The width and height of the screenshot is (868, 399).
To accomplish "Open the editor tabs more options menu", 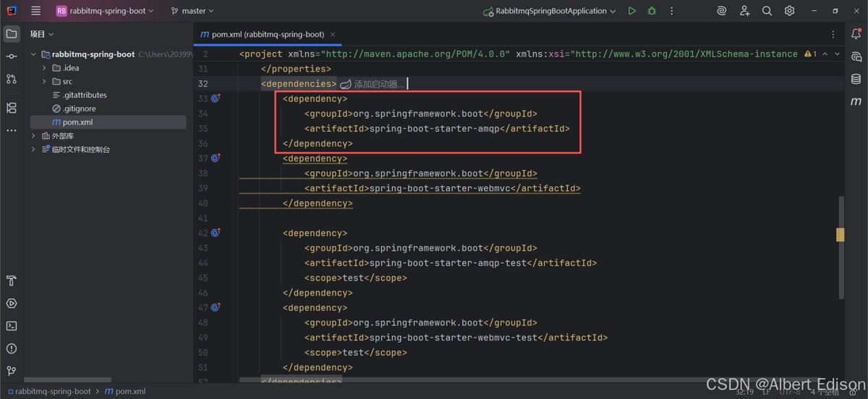I will [x=834, y=34].
